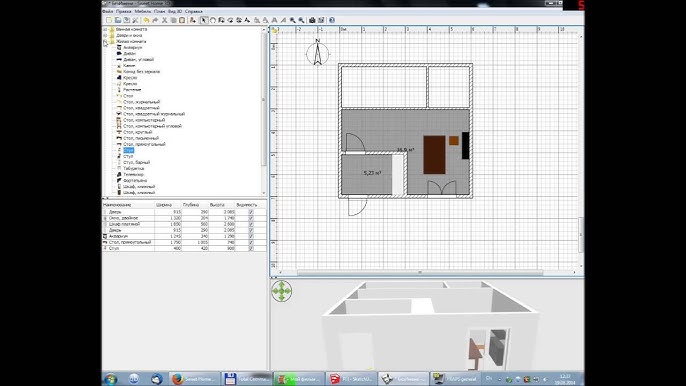Select the Create rooms tool
The height and width of the screenshot is (386, 686).
pyautogui.click(x=231, y=20)
